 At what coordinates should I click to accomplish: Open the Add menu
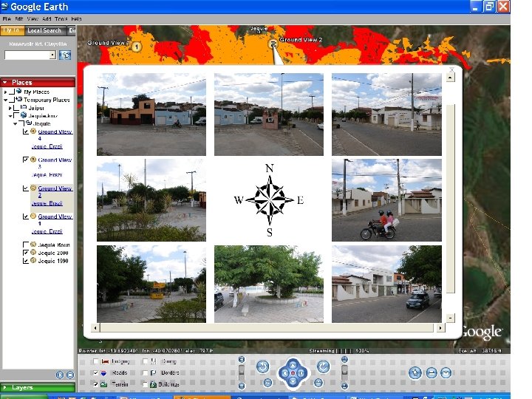(47, 19)
